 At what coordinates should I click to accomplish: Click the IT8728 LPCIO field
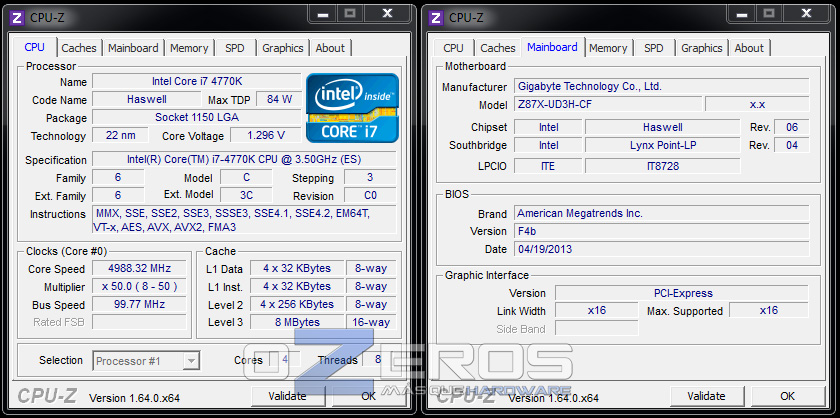663,166
